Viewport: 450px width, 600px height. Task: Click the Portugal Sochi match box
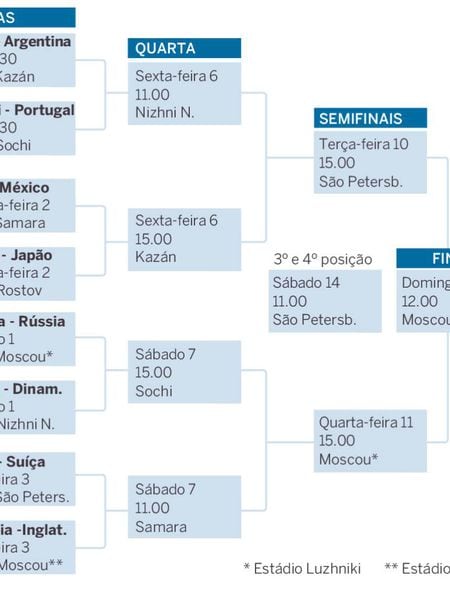click(38, 128)
